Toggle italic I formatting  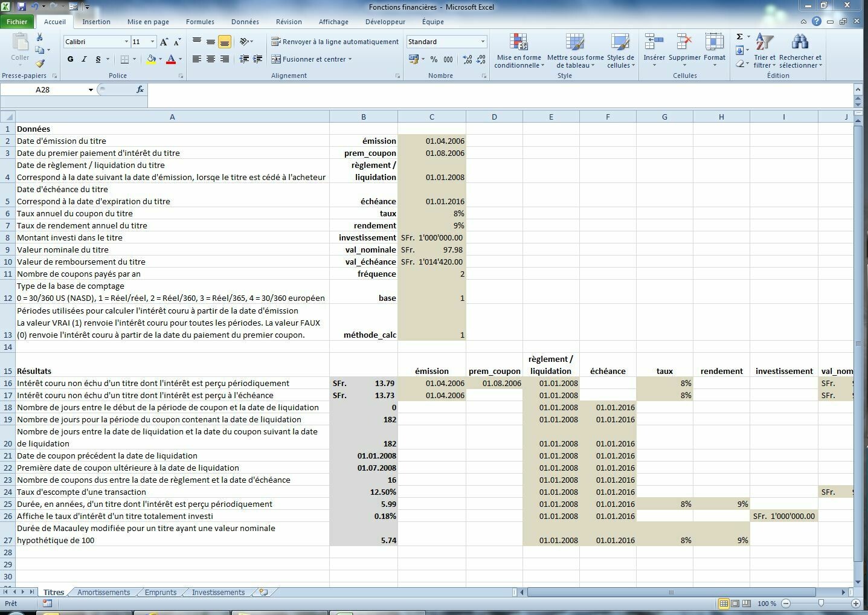pos(84,59)
